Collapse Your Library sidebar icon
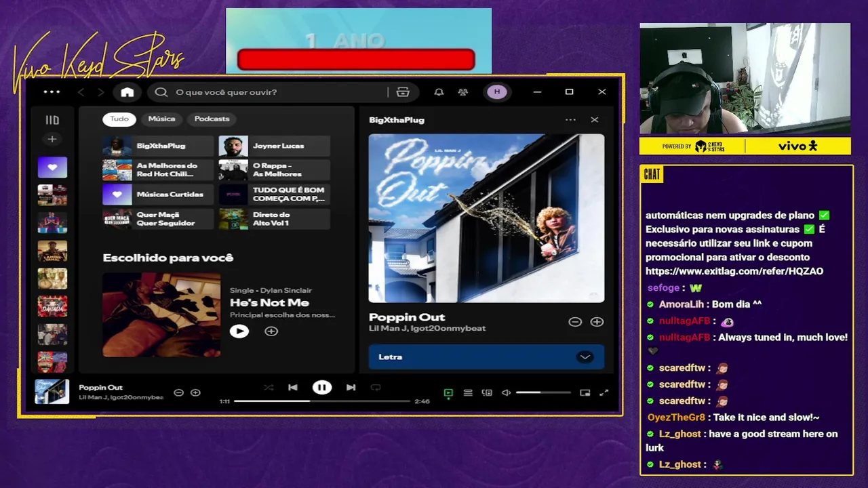 pyautogui.click(x=52, y=120)
